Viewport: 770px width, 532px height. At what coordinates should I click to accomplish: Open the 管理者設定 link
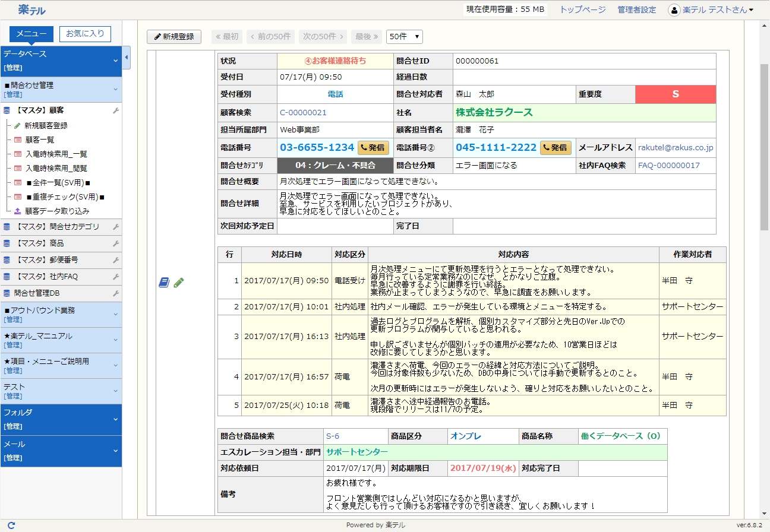[x=636, y=9]
